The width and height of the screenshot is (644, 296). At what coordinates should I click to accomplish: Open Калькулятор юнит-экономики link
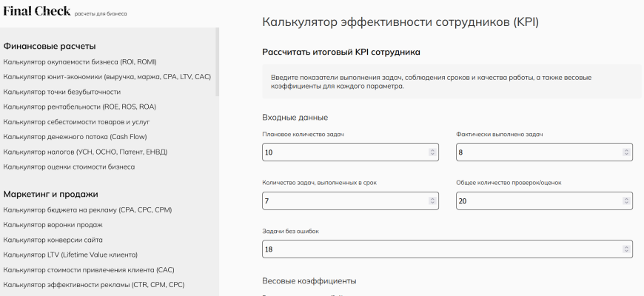point(107,77)
